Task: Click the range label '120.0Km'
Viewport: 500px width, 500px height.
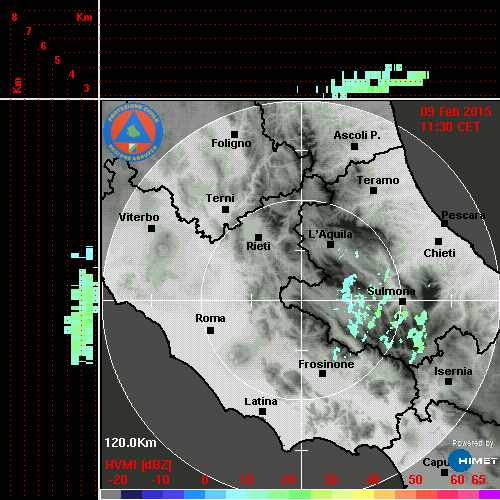Action: pyautogui.click(x=130, y=443)
